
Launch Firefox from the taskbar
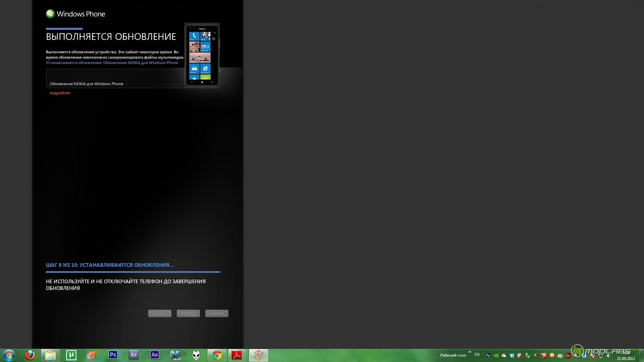[30, 355]
